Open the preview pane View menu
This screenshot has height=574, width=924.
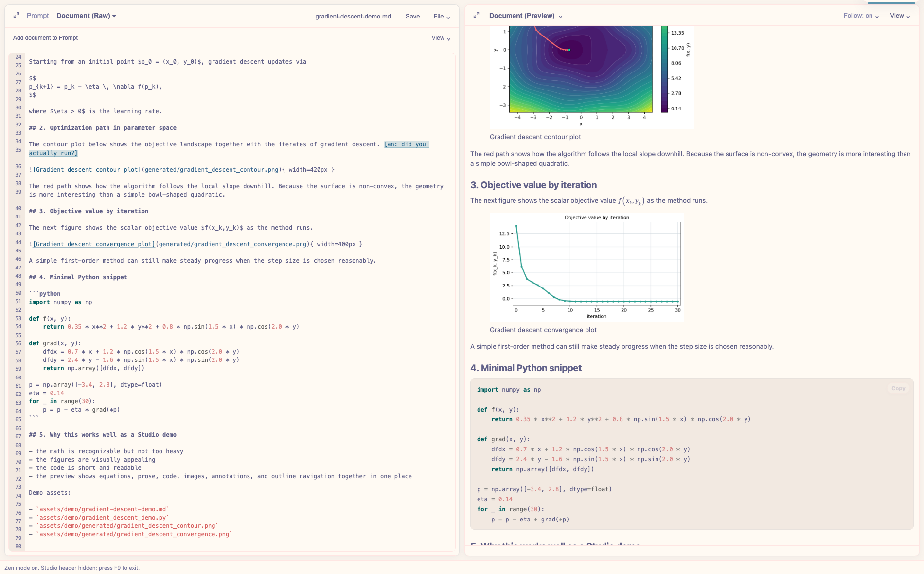pyautogui.click(x=900, y=16)
